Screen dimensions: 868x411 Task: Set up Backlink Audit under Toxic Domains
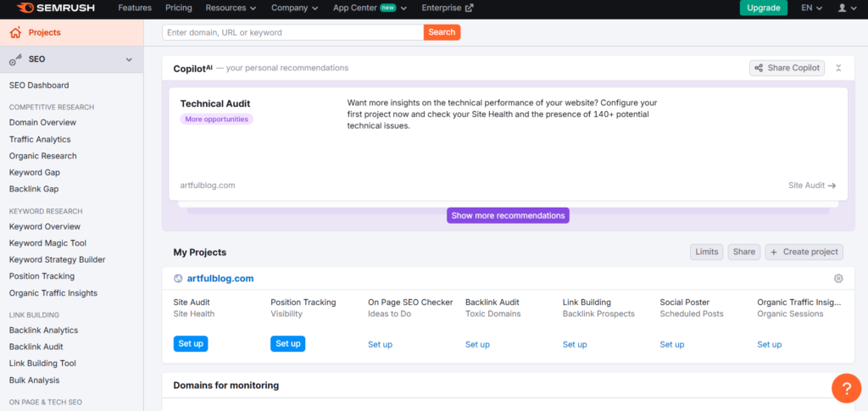477,345
